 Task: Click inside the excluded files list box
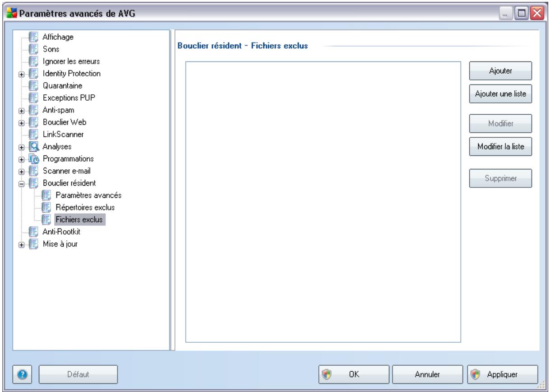pyautogui.click(x=323, y=202)
